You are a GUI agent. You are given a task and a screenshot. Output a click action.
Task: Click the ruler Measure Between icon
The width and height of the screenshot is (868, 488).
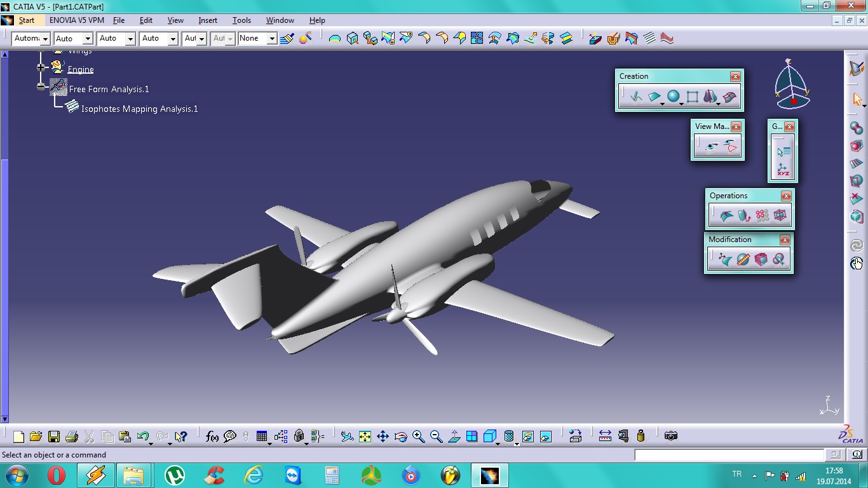point(605,437)
